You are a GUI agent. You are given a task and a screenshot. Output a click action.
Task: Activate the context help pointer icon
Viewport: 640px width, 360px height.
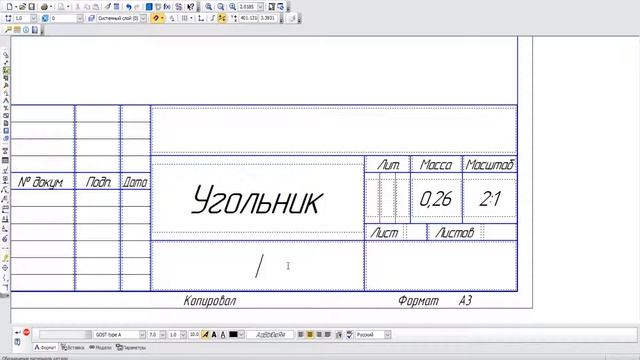coord(191,7)
